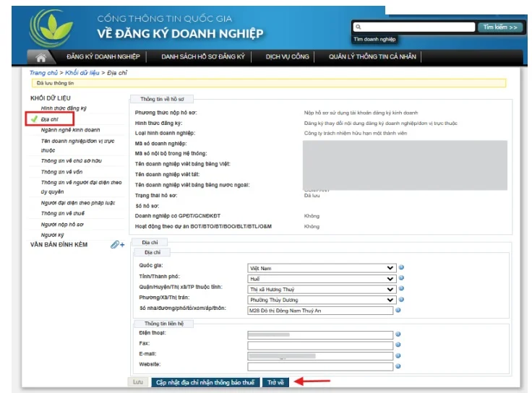
Task: Click the Thông tin về hồ sơ tab
Action: (x=162, y=99)
